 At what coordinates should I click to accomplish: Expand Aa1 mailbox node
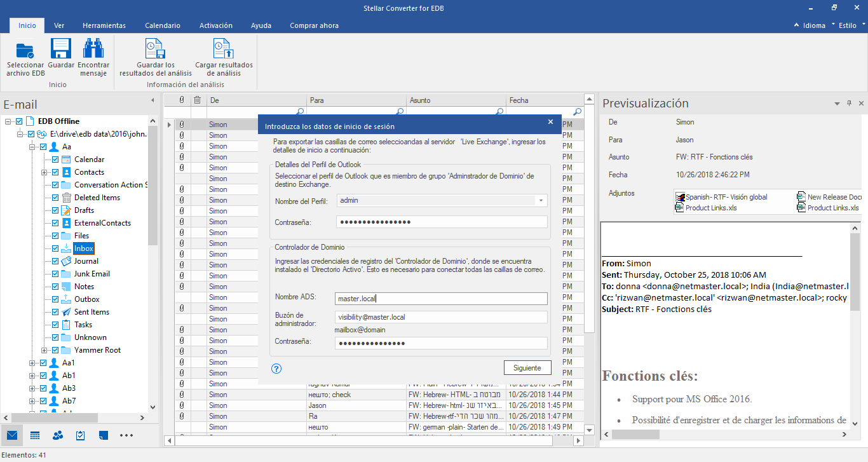[32, 363]
